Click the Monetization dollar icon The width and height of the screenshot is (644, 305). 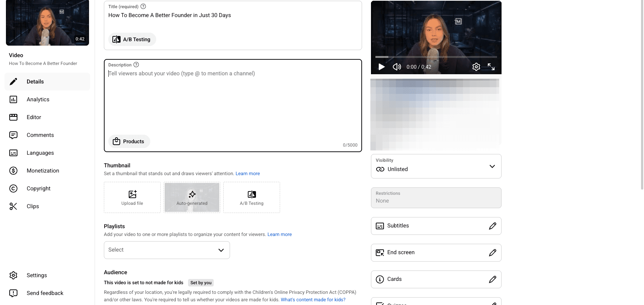[x=13, y=171]
